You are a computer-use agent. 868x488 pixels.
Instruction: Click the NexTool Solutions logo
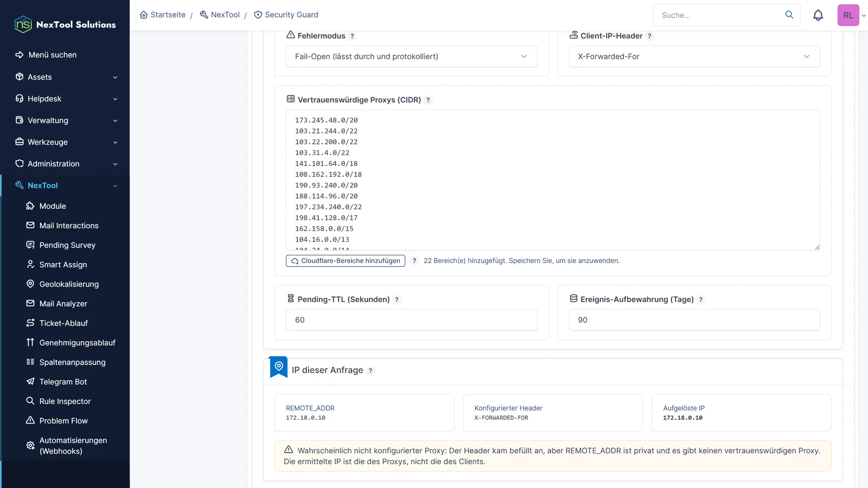click(65, 24)
